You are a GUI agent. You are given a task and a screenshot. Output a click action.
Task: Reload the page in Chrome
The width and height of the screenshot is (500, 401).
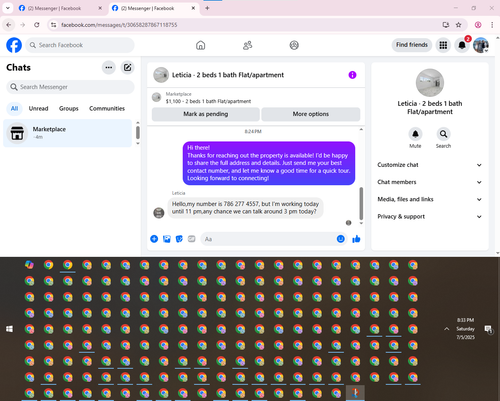[x=37, y=25]
